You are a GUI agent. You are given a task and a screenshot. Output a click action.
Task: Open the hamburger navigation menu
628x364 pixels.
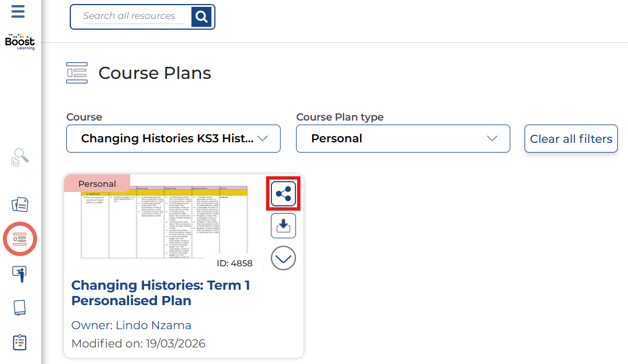(x=18, y=11)
